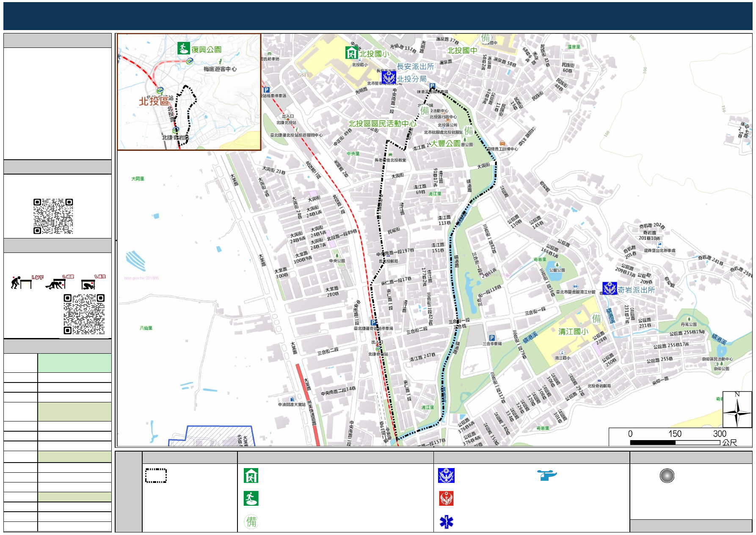Click the red 北投區 label in inset map
Viewport: 756px width, 535px height.
click(154, 101)
